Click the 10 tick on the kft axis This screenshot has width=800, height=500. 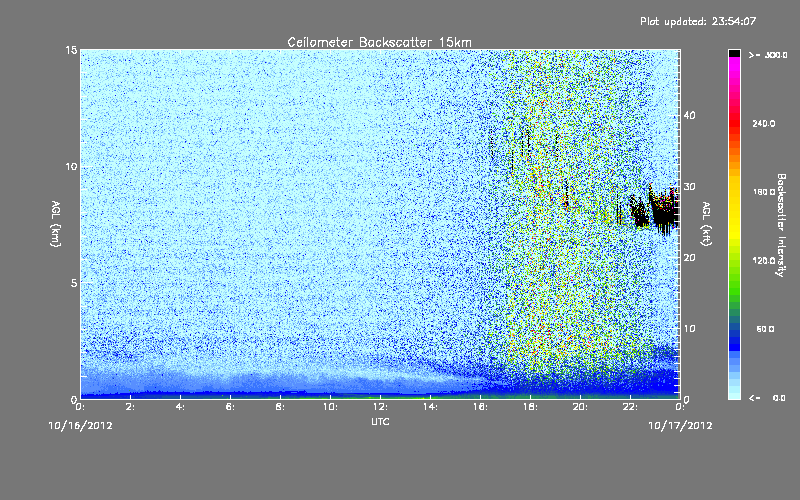pyautogui.click(x=689, y=329)
